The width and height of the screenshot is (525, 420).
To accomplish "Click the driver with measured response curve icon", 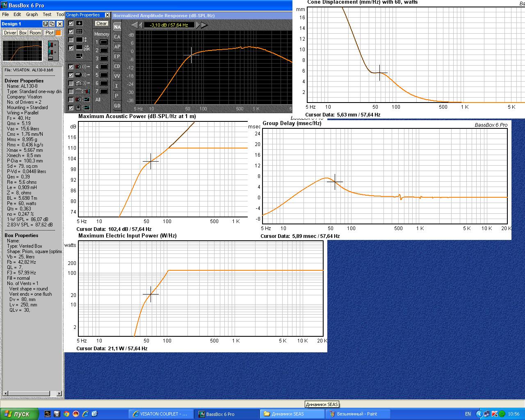I will (x=82, y=99).
